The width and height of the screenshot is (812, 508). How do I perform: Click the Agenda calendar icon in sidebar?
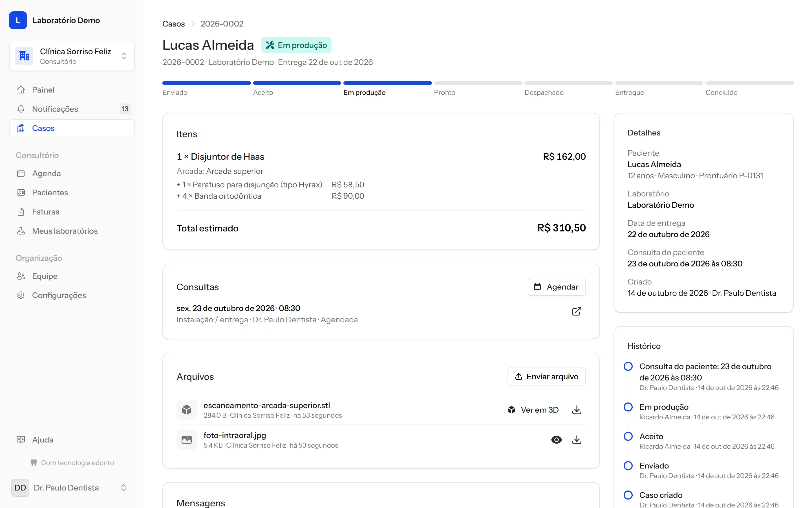[21, 173]
